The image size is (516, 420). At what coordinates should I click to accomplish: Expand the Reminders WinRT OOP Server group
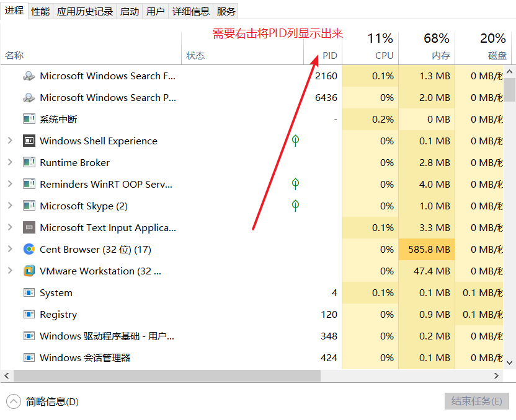(10, 184)
